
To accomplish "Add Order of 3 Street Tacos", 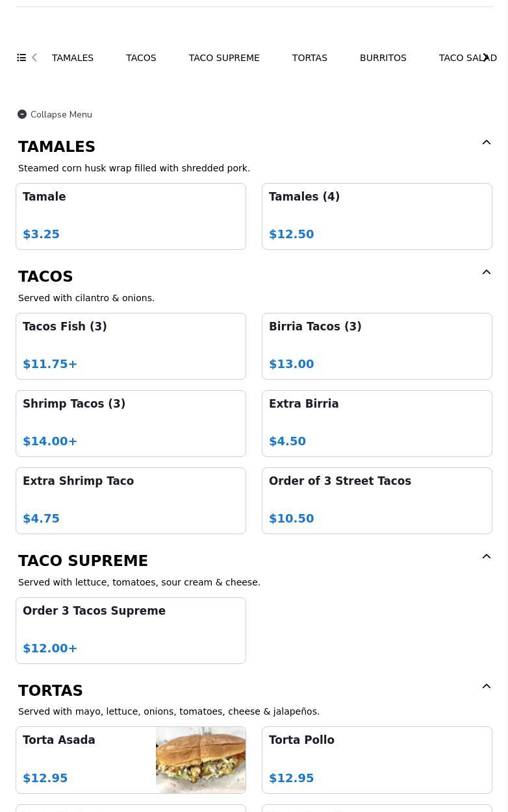I will coord(377,501).
